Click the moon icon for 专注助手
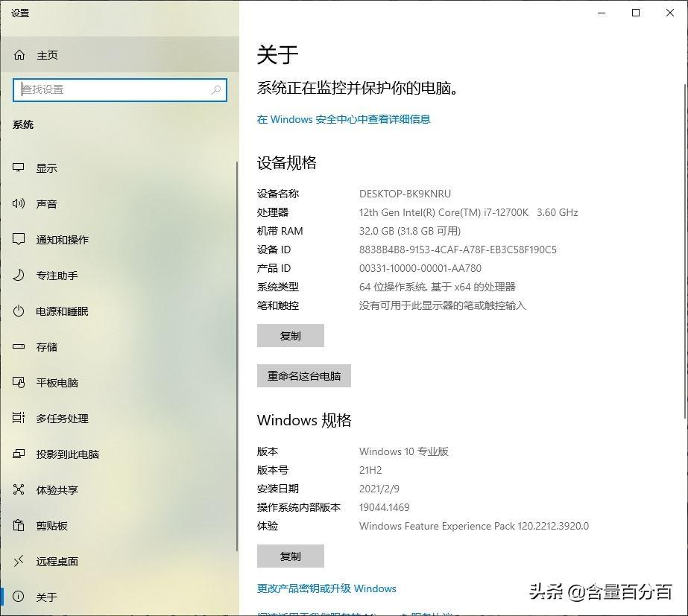This screenshot has height=616, width=688. coord(19,275)
